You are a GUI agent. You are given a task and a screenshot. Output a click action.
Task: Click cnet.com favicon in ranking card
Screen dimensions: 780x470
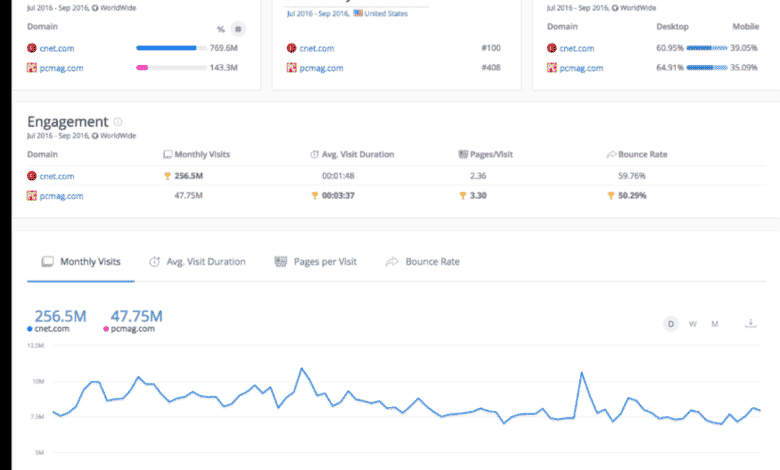click(x=292, y=48)
